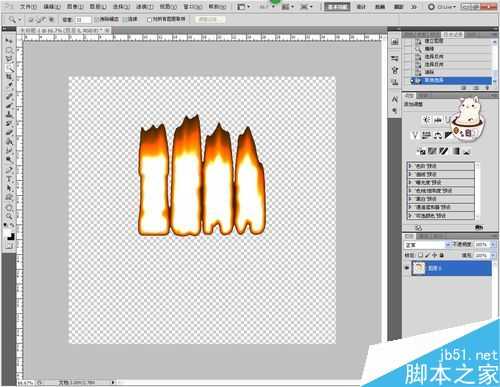Toggle visibility eye of the selected layer

(x=407, y=268)
